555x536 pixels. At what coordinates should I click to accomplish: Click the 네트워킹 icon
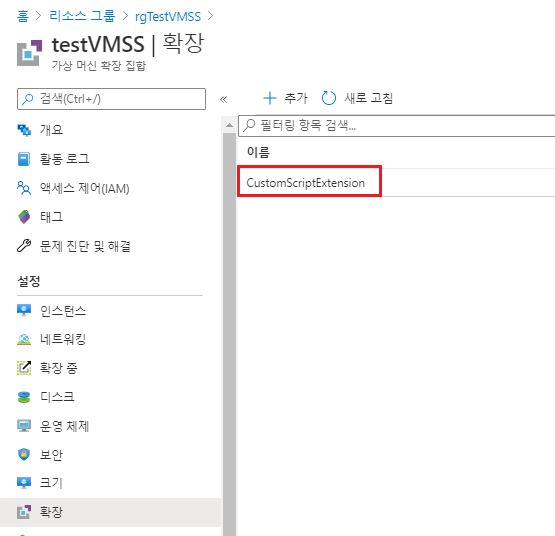(x=24, y=339)
